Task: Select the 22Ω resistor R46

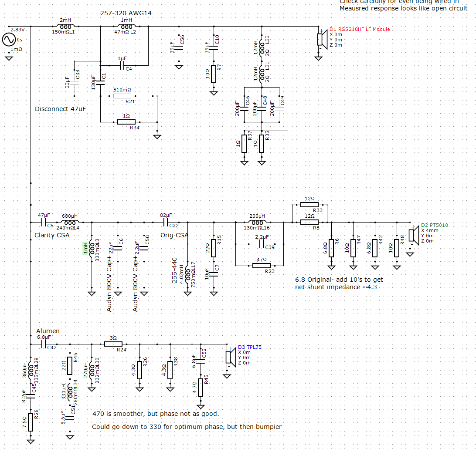Action: (70, 366)
